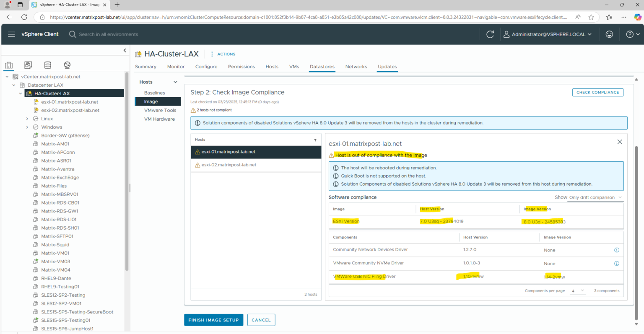
Task: Open the Help question mark menu
Action: point(630,34)
